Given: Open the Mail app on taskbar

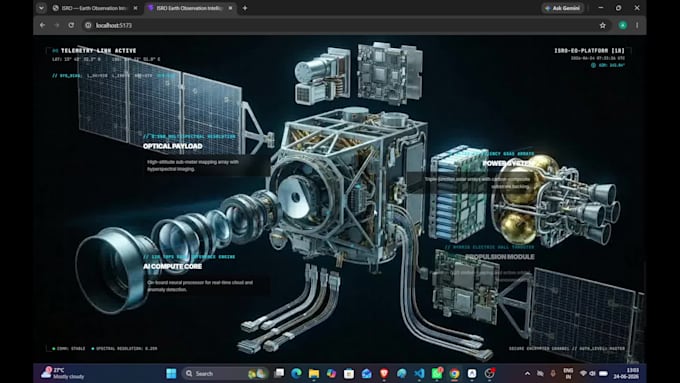Looking at the screenshot, I should pyautogui.click(x=366, y=373).
